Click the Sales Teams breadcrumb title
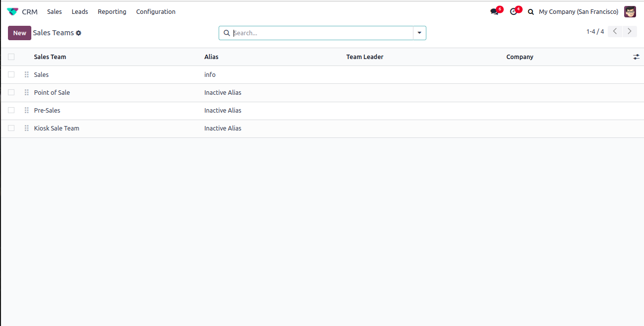 tap(53, 33)
